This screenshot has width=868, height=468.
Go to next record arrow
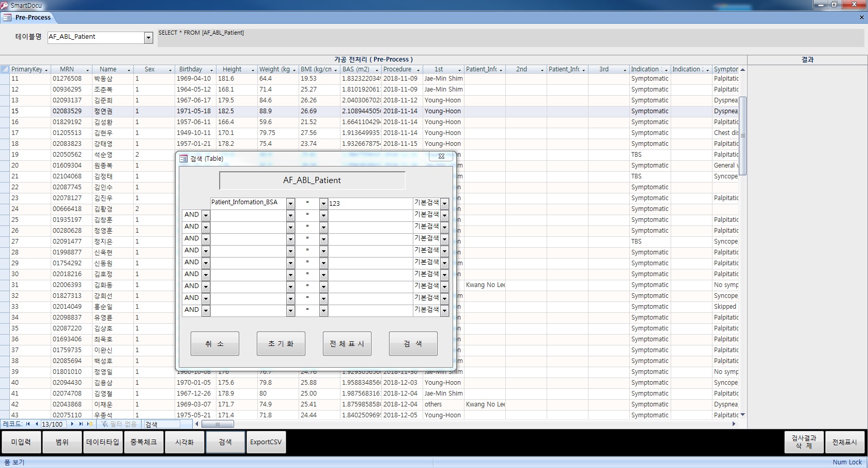(72, 424)
